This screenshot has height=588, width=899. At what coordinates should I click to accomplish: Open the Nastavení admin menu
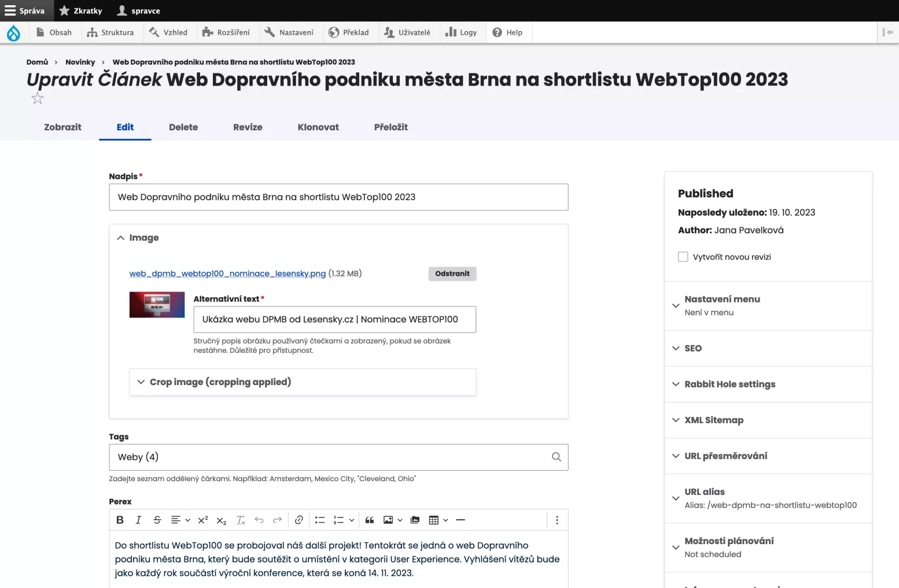[289, 32]
